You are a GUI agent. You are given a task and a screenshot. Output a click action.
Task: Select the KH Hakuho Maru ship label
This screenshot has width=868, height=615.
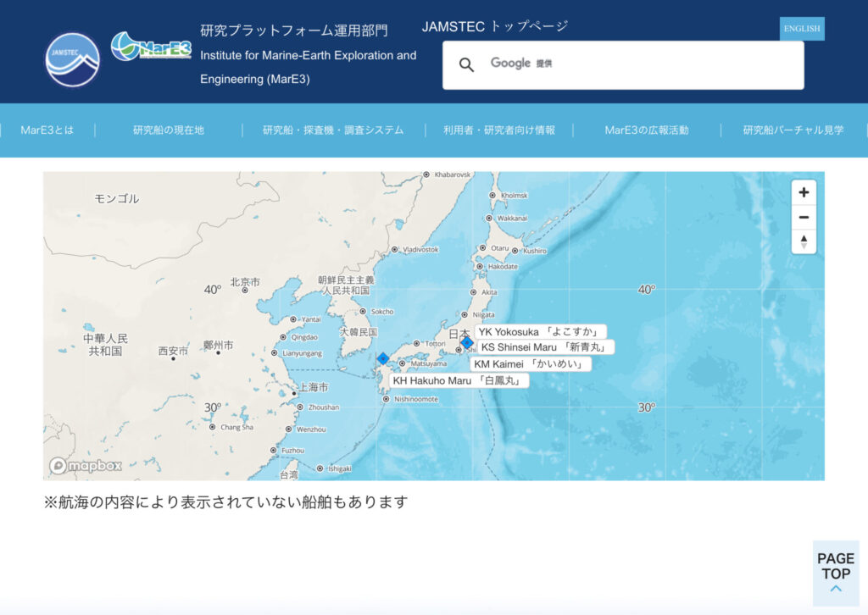pyautogui.click(x=459, y=381)
